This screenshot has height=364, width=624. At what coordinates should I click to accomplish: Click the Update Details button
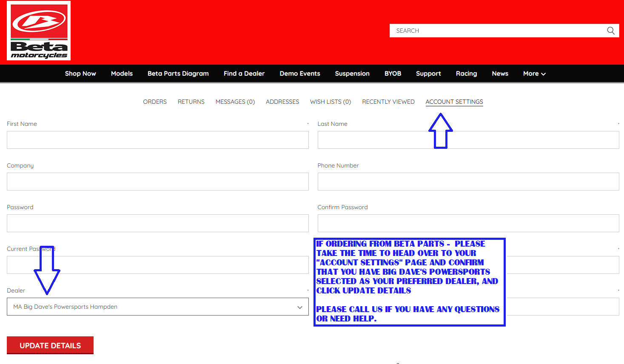tap(50, 345)
